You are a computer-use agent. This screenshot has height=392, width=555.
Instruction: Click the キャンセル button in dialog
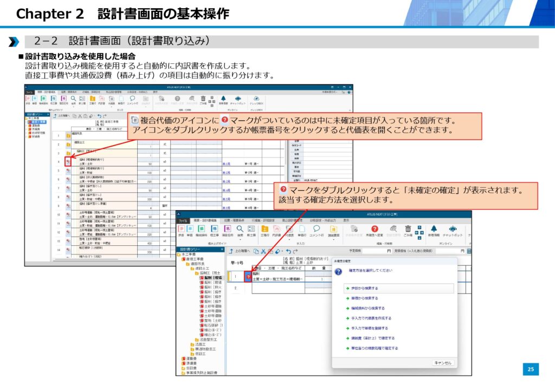(443, 363)
